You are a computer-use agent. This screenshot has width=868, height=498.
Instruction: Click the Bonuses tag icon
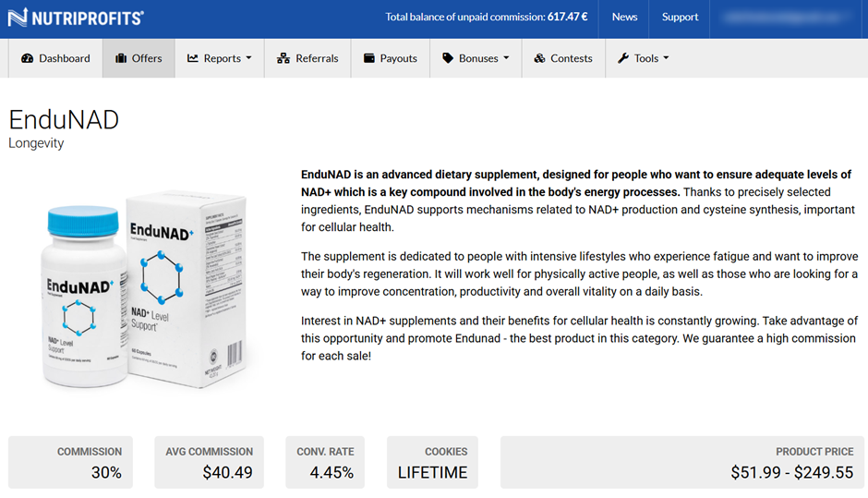[x=448, y=58]
